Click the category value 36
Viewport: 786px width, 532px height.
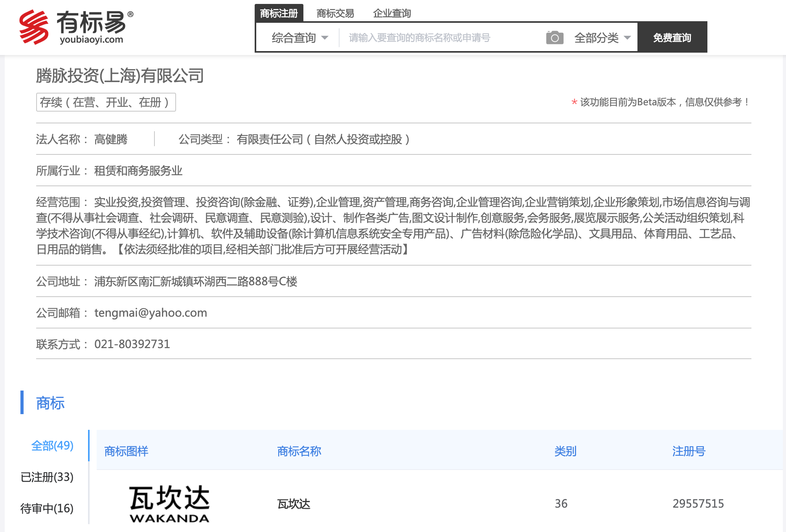(x=561, y=504)
